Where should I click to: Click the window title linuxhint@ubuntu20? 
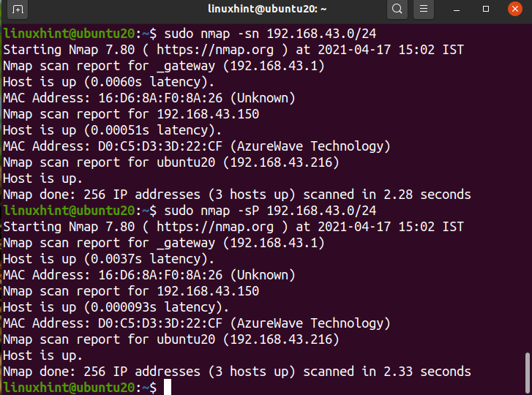pos(267,9)
